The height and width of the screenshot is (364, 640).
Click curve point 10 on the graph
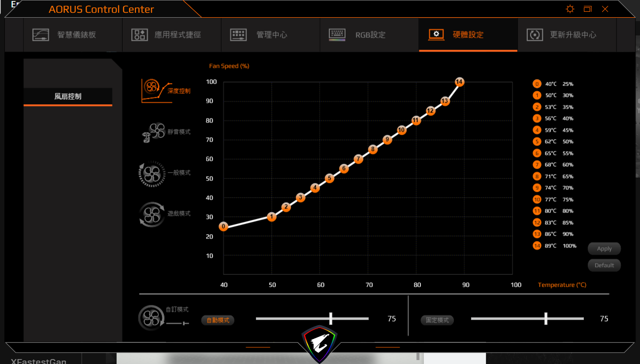[402, 130]
